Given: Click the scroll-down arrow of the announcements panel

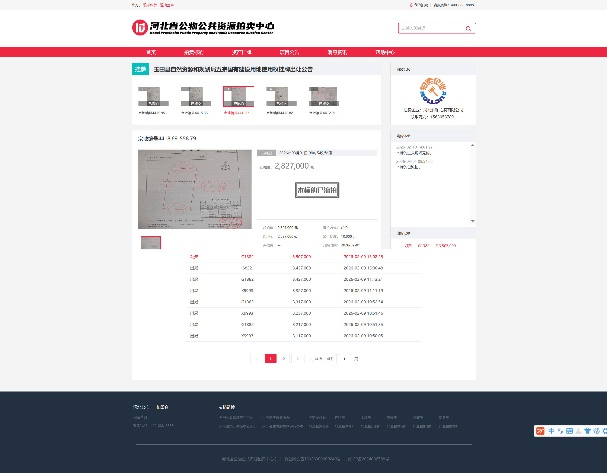Looking at the screenshot, I should [x=472, y=221].
